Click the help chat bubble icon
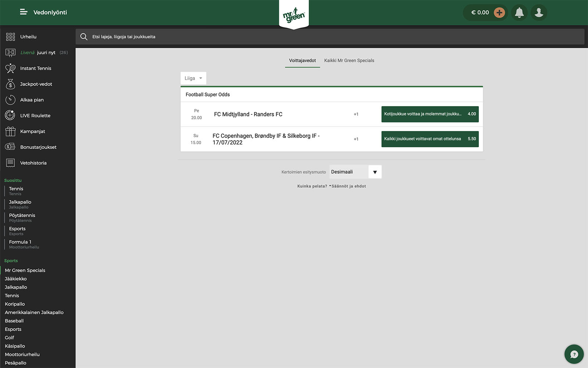The image size is (588, 368). 574,354
